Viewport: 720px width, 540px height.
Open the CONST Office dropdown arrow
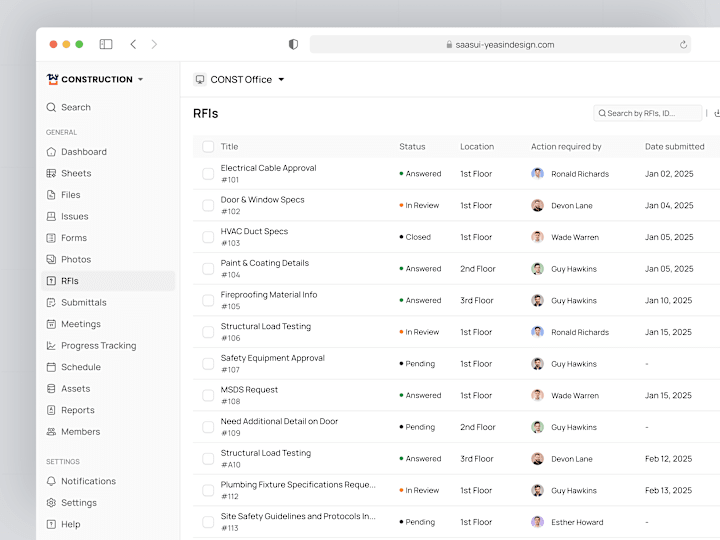(281, 79)
